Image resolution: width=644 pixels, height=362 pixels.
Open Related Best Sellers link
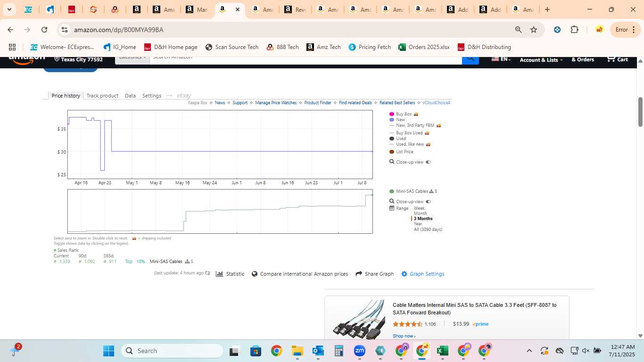coord(397,103)
